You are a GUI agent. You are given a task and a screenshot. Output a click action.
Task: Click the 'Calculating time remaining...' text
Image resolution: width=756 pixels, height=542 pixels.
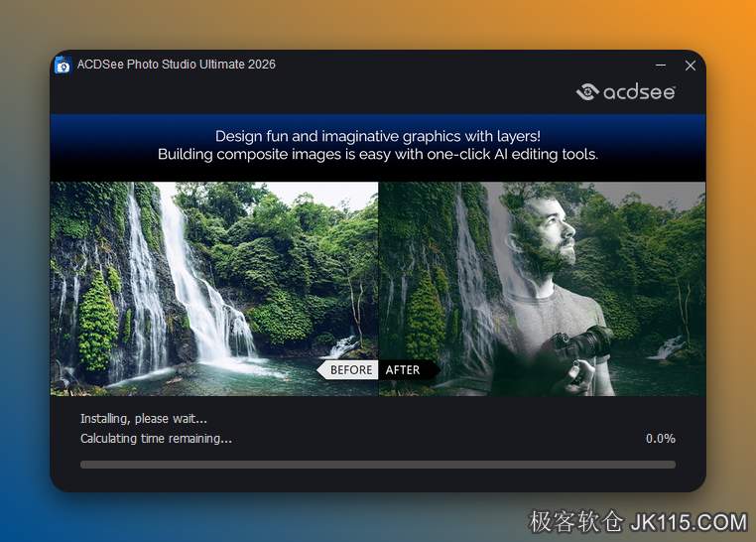(156, 439)
